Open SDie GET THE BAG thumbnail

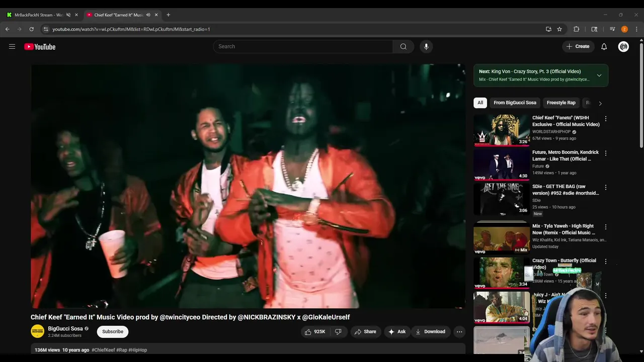point(502,199)
